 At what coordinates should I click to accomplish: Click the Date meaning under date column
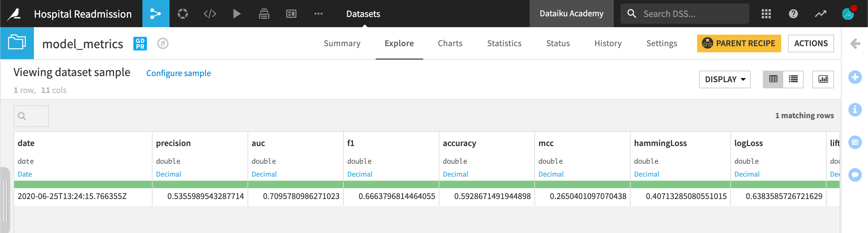[25, 174]
